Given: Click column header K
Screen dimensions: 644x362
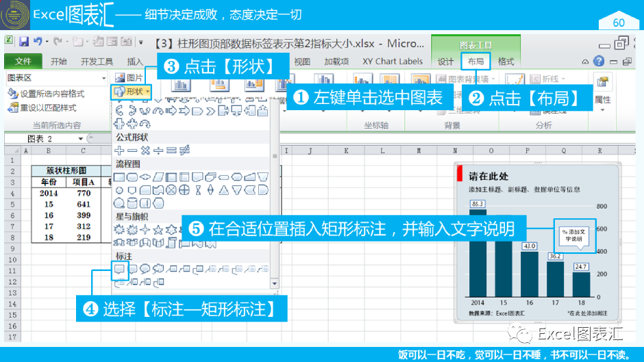Looking at the screenshot, I should (346, 151).
